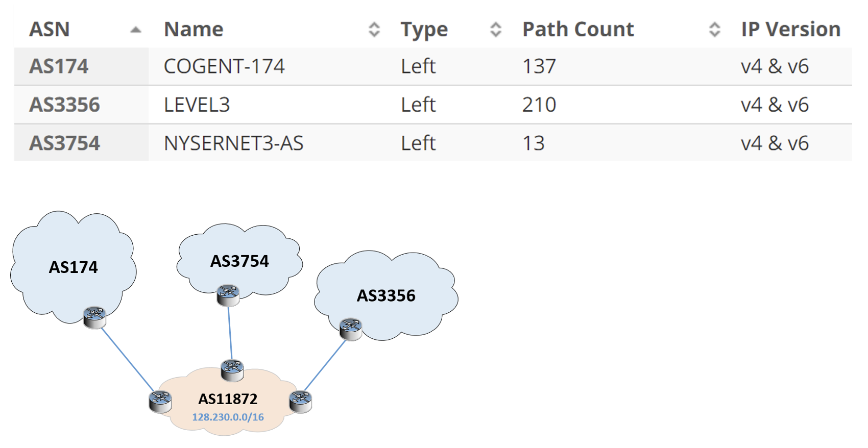This screenshot has width=868, height=448.
Task: Toggle sort arrows beside Type column
Action: (496, 30)
